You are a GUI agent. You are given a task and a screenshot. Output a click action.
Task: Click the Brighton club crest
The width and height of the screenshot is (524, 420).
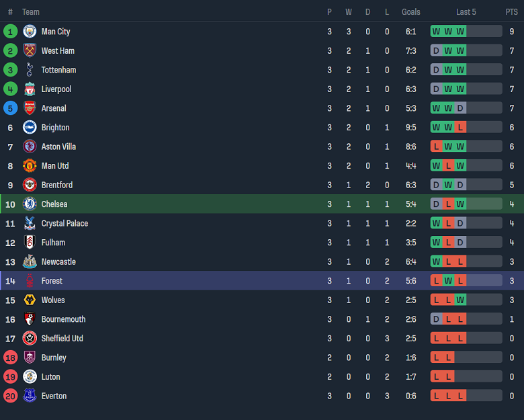coord(30,127)
